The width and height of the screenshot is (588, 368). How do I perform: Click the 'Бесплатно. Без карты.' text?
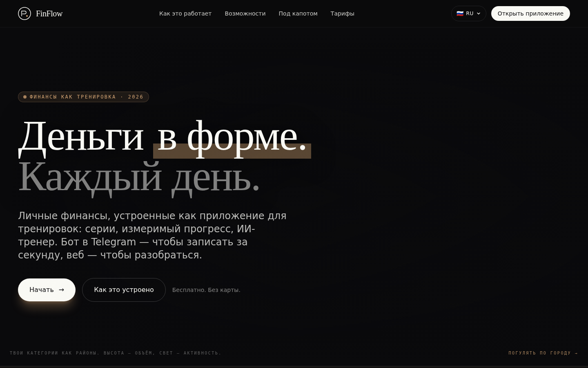[206, 290]
